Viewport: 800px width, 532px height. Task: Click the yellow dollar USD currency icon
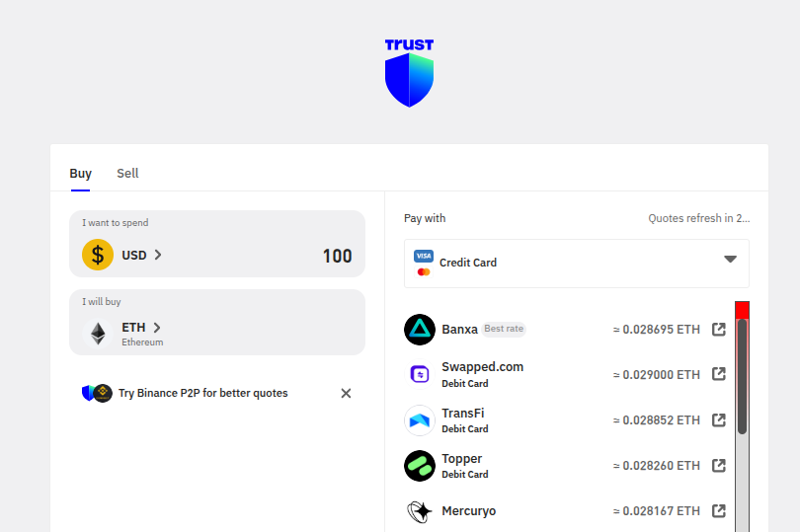coord(98,255)
